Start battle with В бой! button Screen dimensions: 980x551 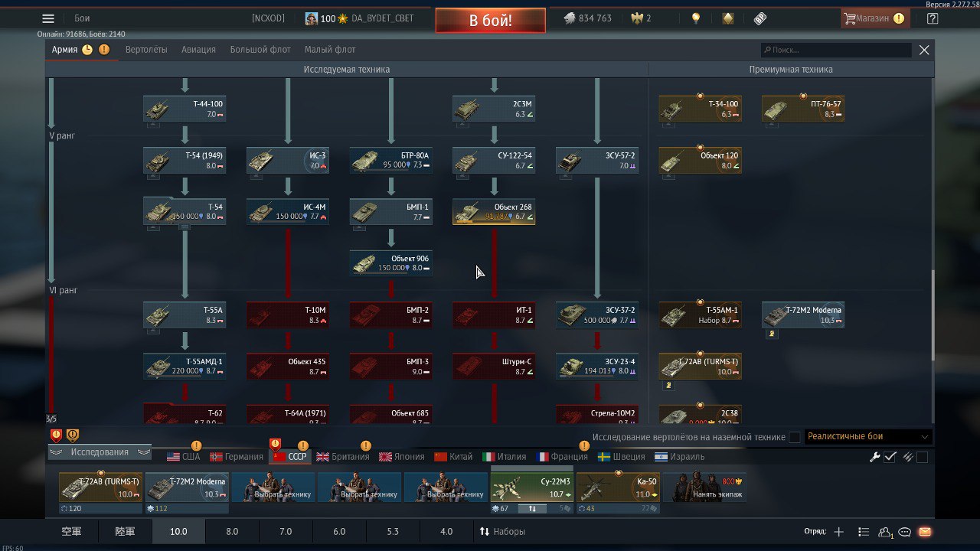491,20
